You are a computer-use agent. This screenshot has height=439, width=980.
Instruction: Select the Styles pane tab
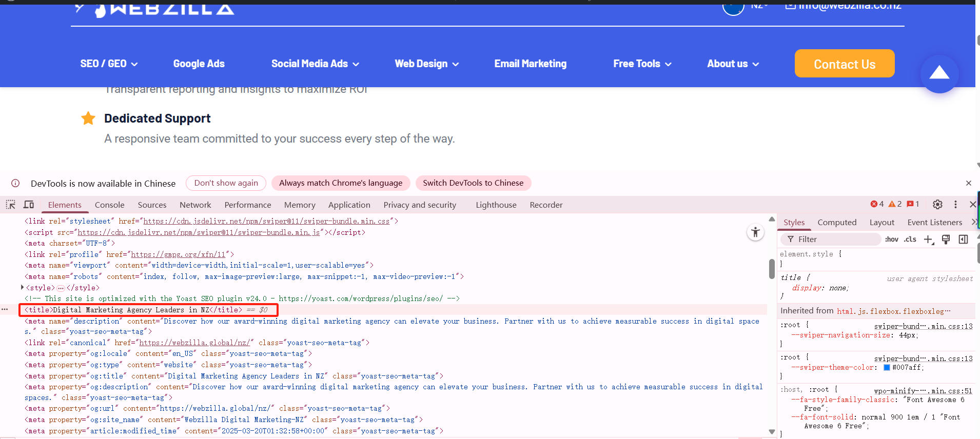point(794,222)
